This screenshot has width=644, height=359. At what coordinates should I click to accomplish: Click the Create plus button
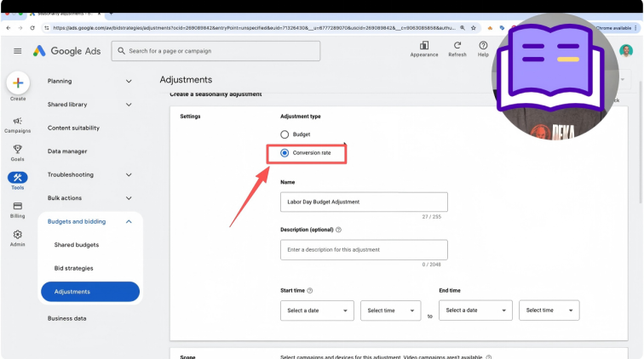[18, 83]
